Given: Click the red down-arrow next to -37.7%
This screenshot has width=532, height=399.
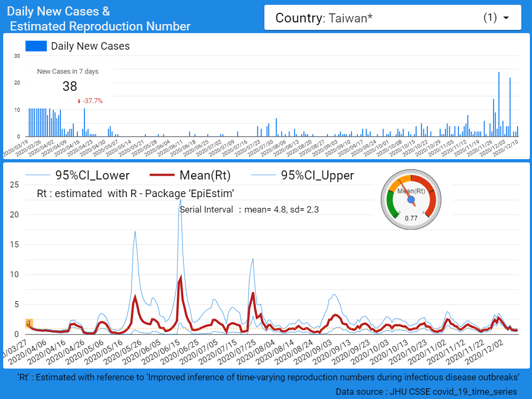Looking at the screenshot, I should [x=79, y=101].
